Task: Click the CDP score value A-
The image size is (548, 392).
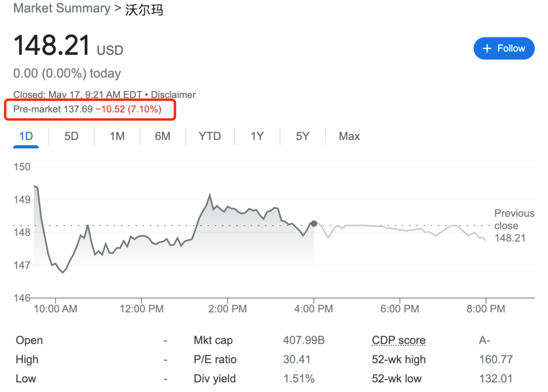Action: tap(485, 340)
